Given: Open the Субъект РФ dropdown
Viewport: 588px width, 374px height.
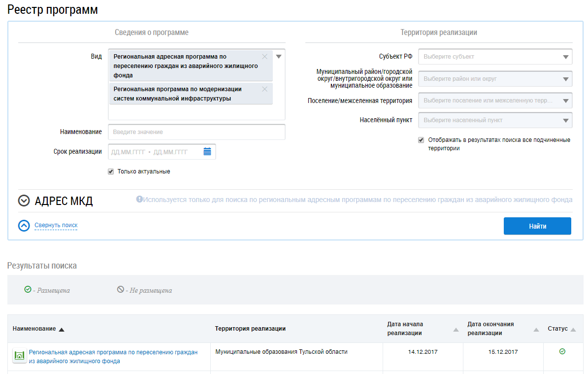Looking at the screenshot, I should point(495,57).
